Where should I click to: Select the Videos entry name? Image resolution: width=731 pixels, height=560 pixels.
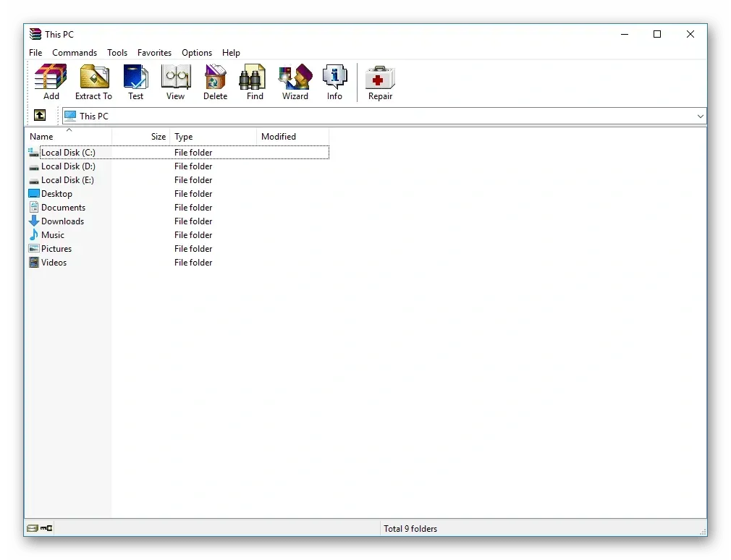point(54,263)
